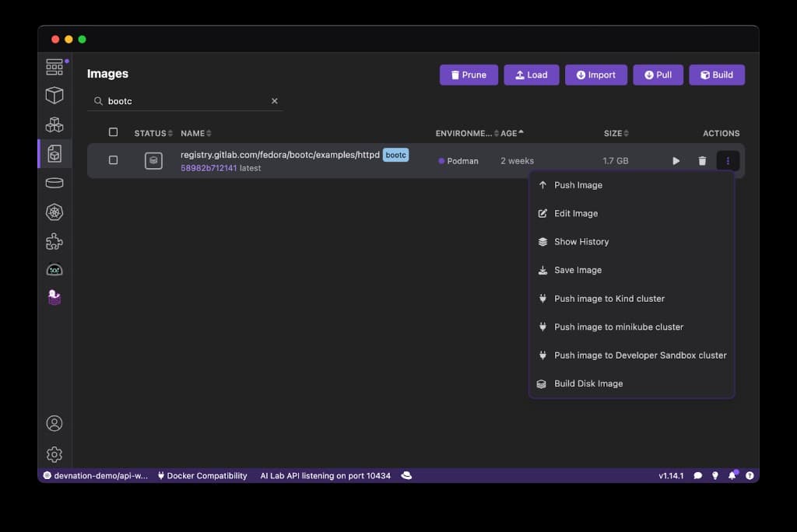The image size is (797, 532).
Task: Sort images by the AGE column
Action: pos(510,133)
